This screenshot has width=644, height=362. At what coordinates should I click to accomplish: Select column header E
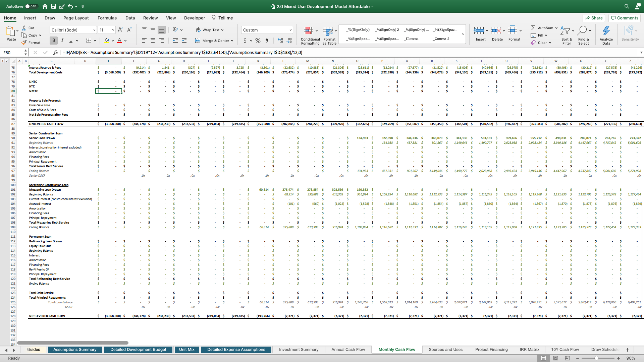click(x=109, y=61)
